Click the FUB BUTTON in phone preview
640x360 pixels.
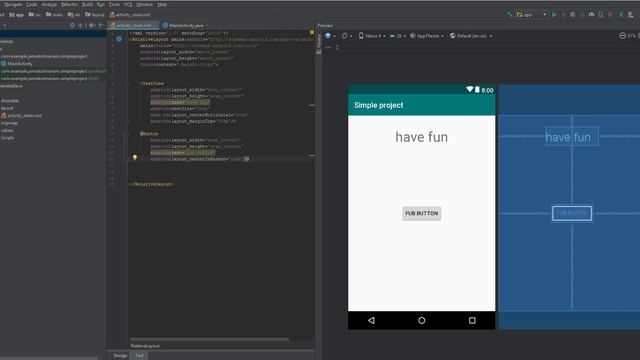[x=422, y=213]
